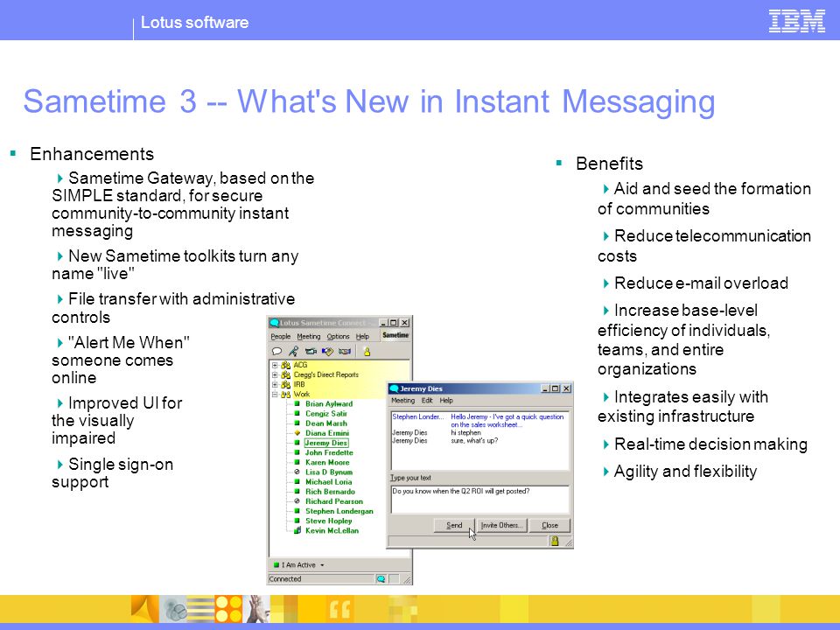Open the Help menu in Sametime Connect
Screen dimensions: 840x630
click(362, 336)
